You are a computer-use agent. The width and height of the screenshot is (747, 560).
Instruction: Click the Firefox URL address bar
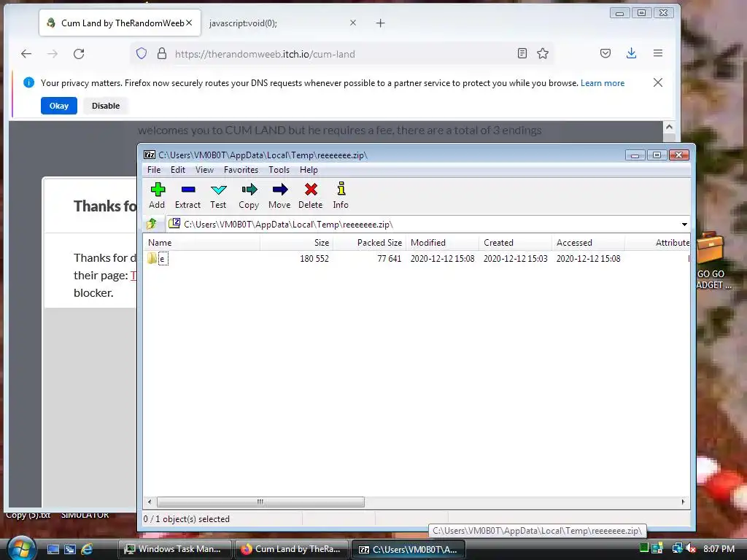(x=341, y=54)
